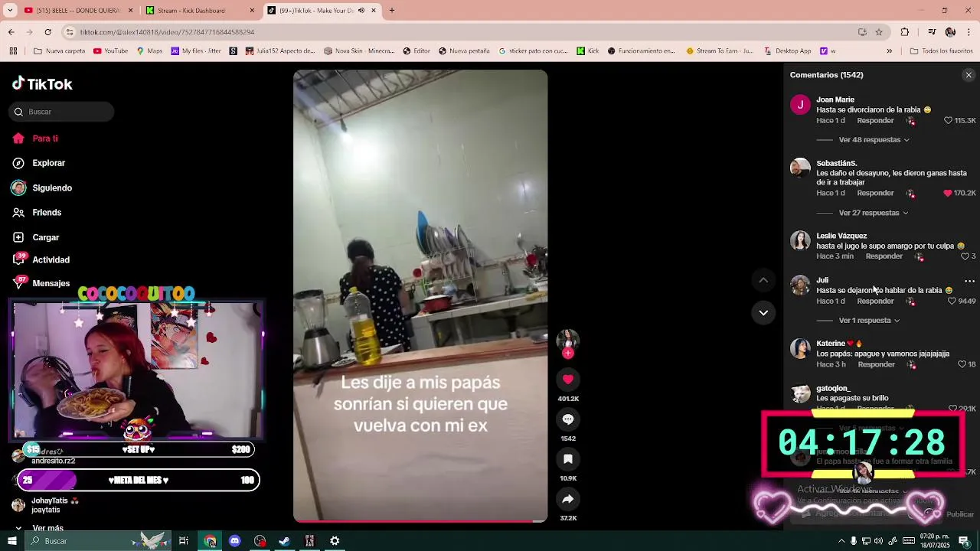The height and width of the screenshot is (551, 980).
Task: Open the taskbar notification center
Action: (x=964, y=541)
